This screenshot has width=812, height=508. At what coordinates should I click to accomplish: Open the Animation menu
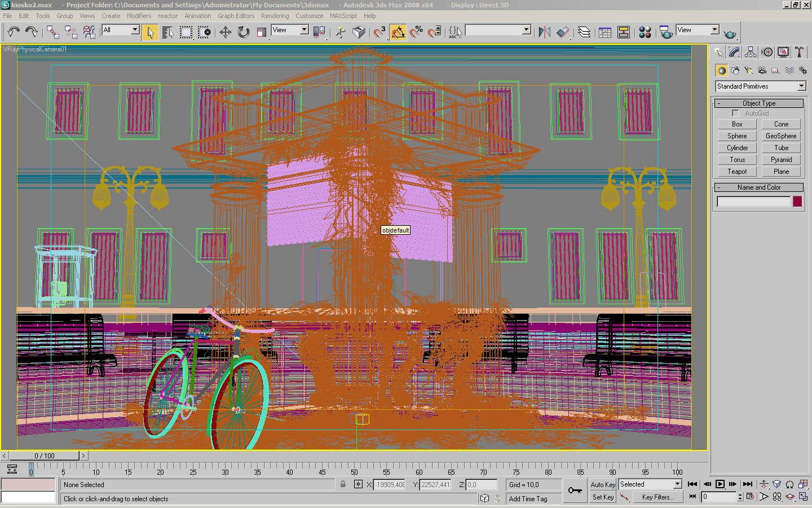[x=198, y=16]
